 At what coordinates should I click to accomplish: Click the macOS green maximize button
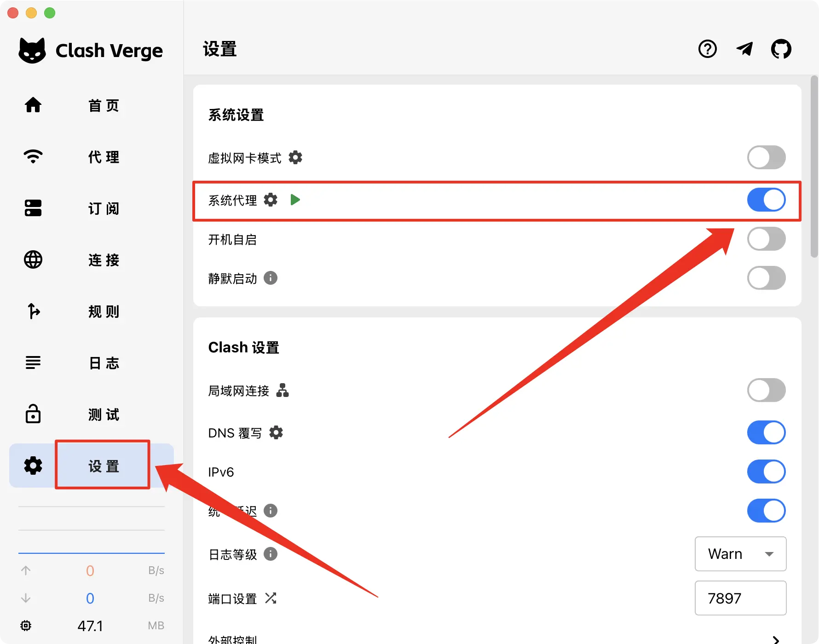(x=50, y=13)
